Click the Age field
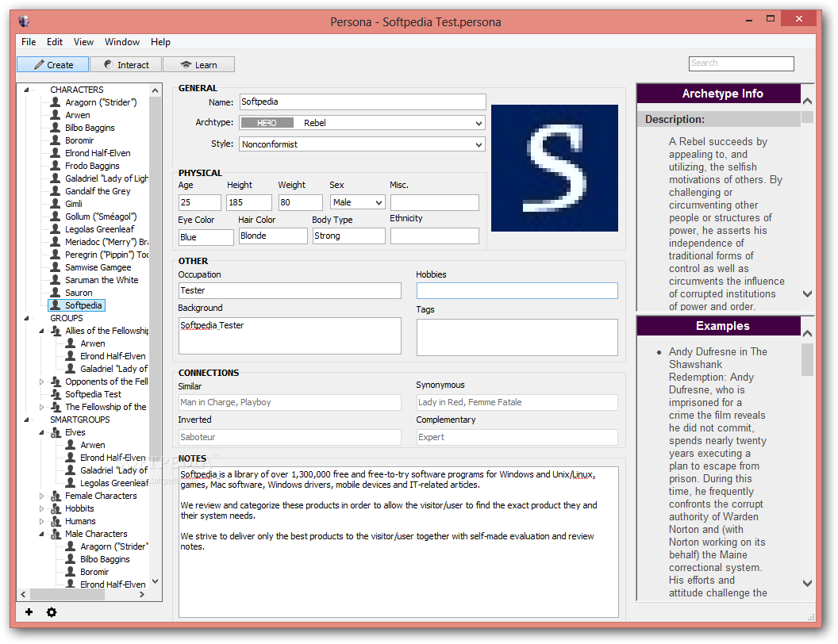Viewport: 838px width, 644px height. click(199, 202)
